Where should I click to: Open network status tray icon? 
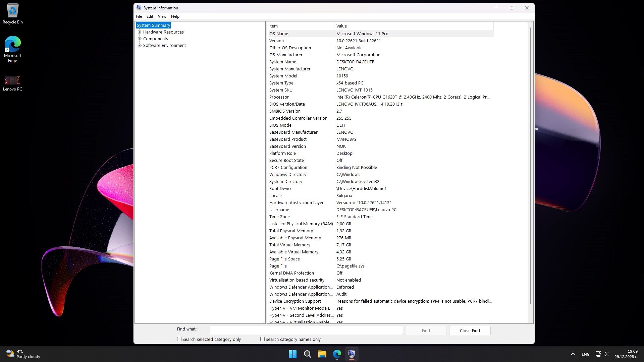[x=598, y=354]
